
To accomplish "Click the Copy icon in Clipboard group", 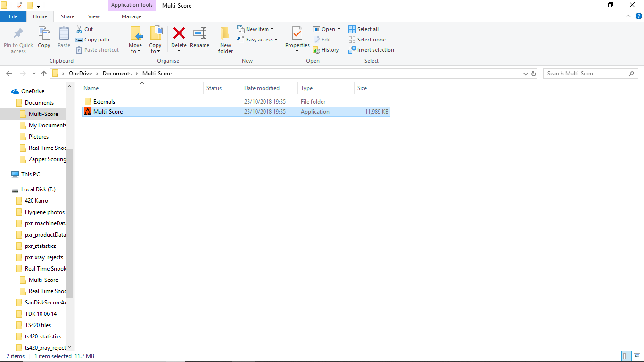I will (44, 34).
